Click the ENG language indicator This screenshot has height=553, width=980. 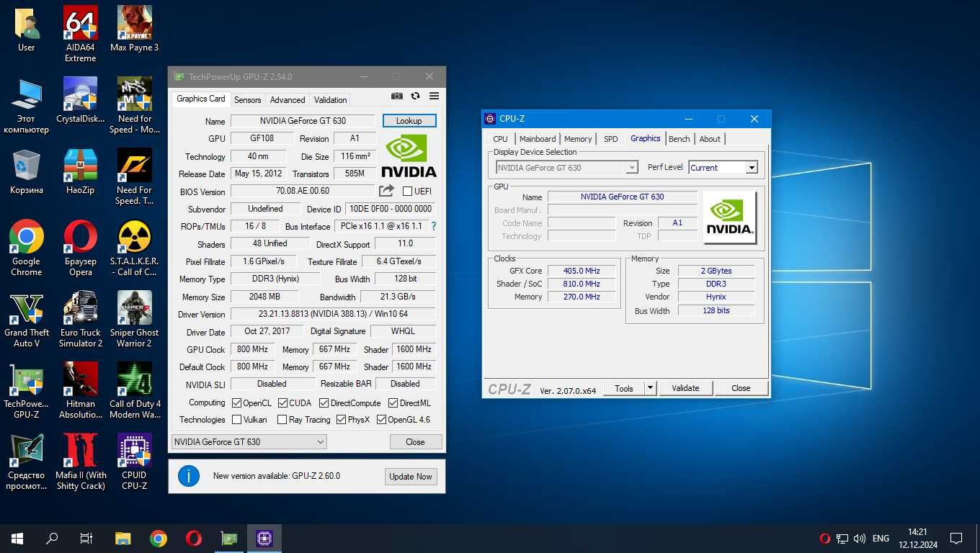[x=881, y=538]
